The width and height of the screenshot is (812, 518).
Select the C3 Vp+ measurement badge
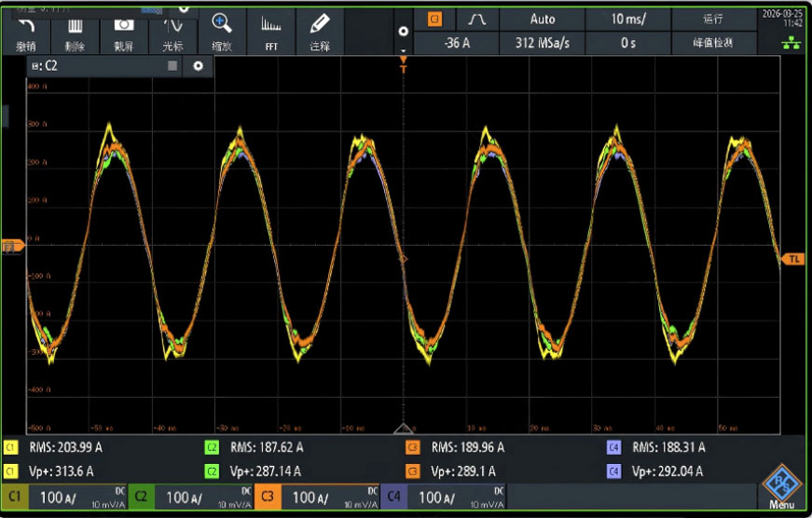tap(413, 471)
